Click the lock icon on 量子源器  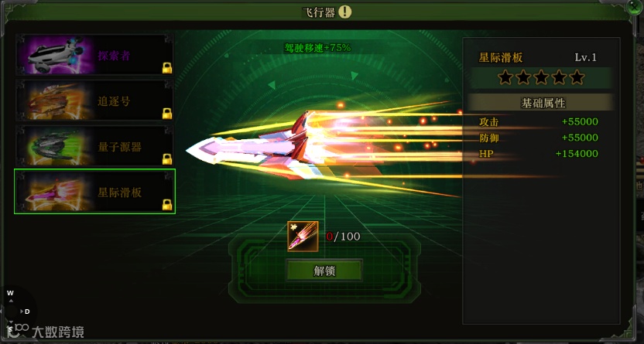[x=166, y=159]
